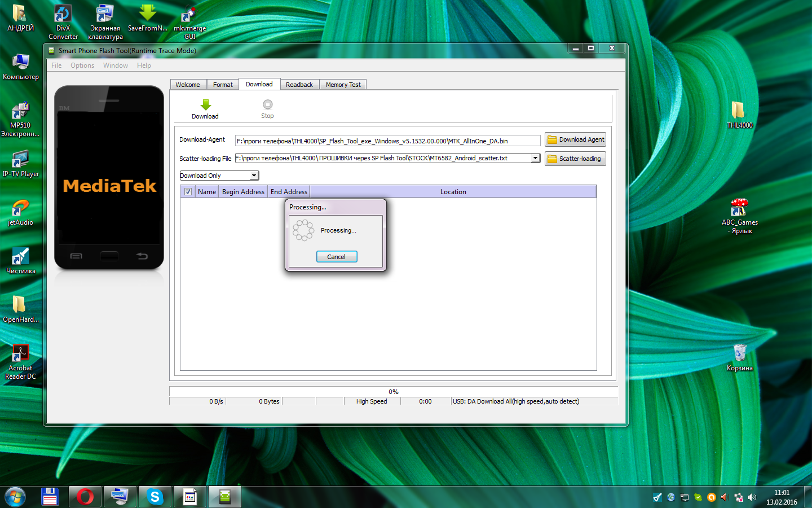
Task: Open the THL4000 desktop folder
Action: tap(739, 111)
